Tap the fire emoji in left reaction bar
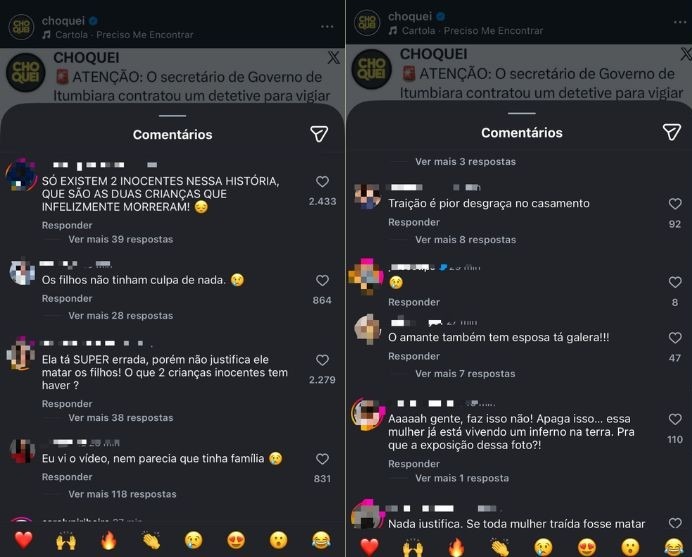 (x=109, y=540)
